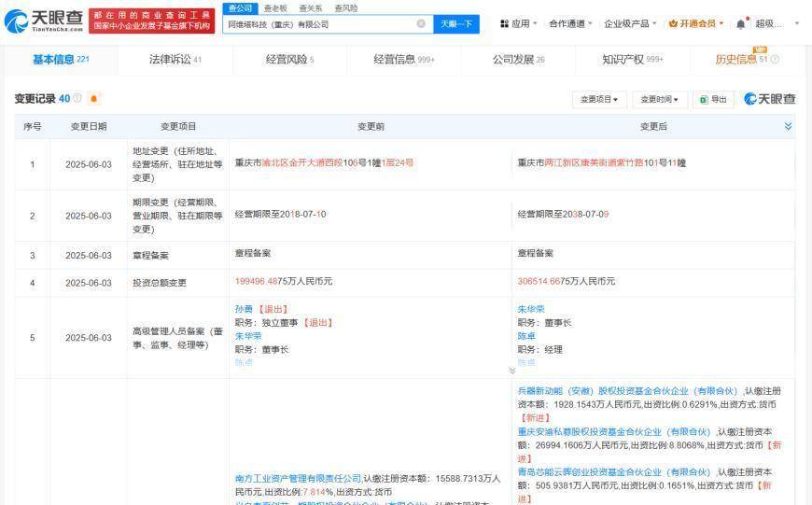Screen dimensions: 812x505
Task: Switch to the 查公司 search tab
Action: point(240,8)
